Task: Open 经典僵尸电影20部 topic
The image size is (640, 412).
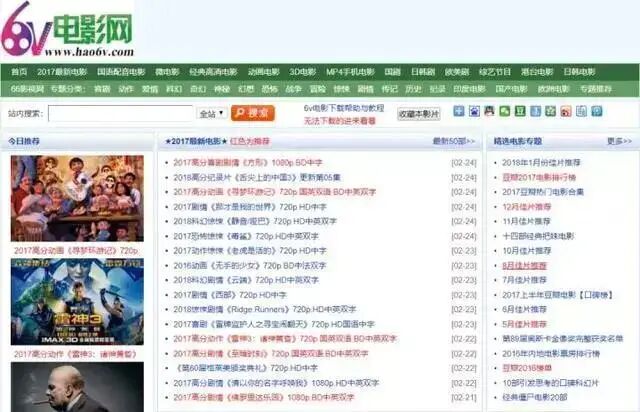Action: click(535, 397)
